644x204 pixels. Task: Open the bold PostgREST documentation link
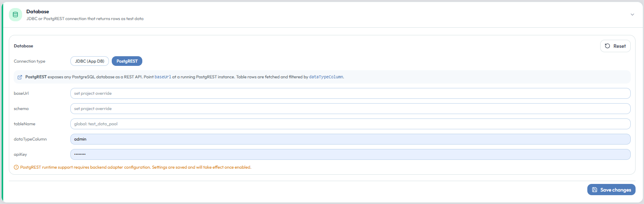[x=36, y=77]
